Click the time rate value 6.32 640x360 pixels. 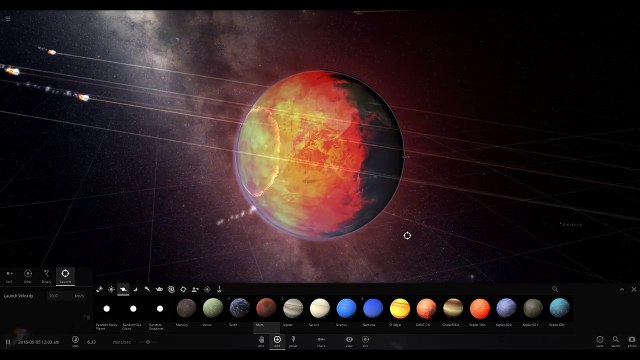91,342
